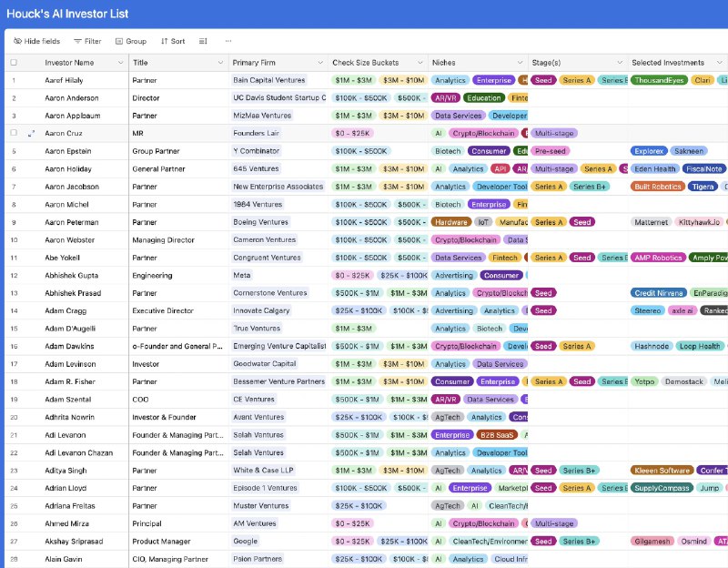Select the Check Size Buckets column header
The height and width of the screenshot is (568, 728).
point(366,62)
